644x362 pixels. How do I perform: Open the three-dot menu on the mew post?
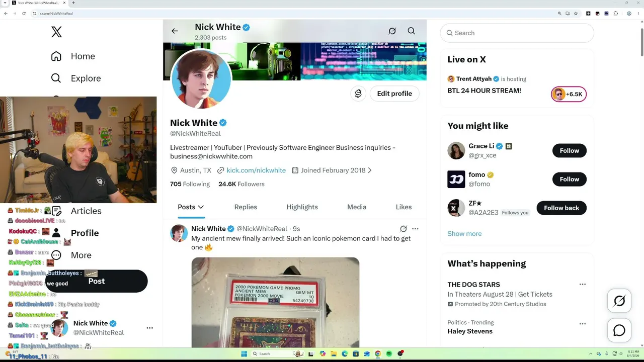(x=415, y=229)
